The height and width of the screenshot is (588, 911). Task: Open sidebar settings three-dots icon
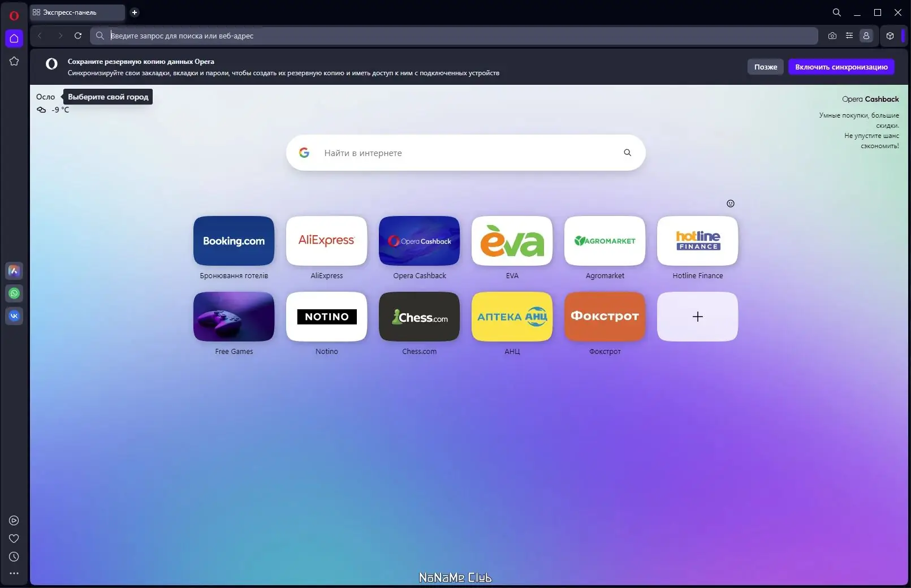coord(14,573)
